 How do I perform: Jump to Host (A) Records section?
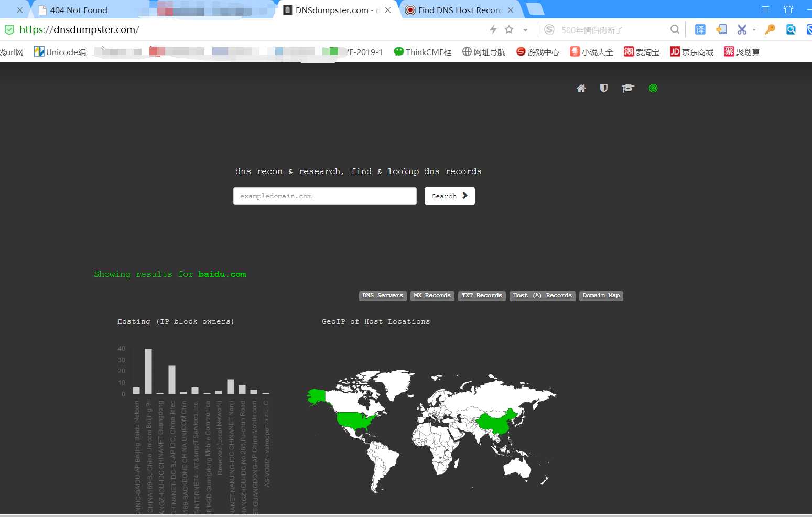pyautogui.click(x=543, y=296)
